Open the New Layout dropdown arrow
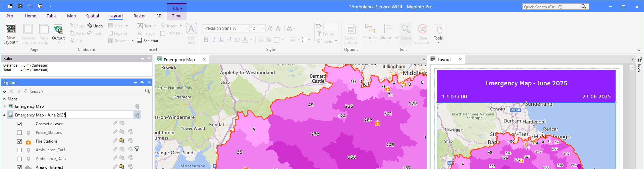The height and width of the screenshot is (169, 644). click(17, 43)
